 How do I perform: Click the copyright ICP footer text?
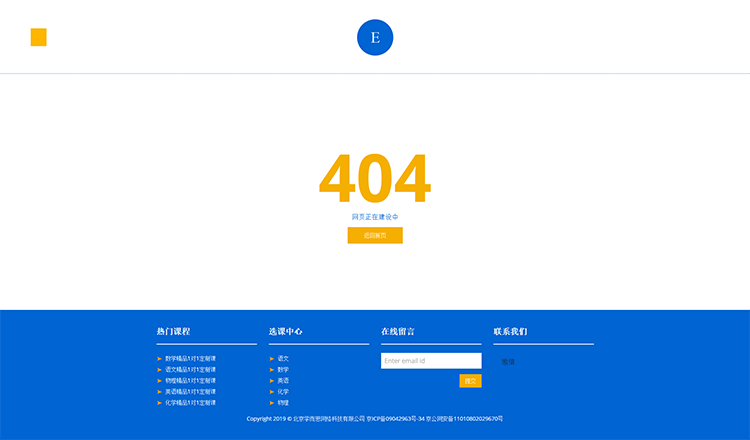pyautogui.click(x=375, y=419)
